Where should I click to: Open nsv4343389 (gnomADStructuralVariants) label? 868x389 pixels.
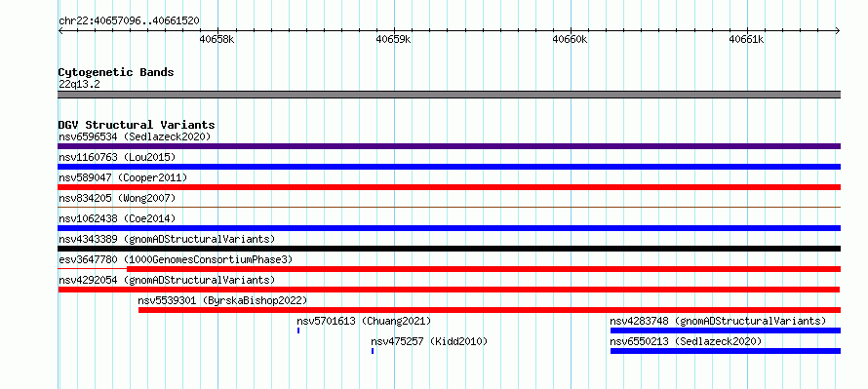pos(167,239)
